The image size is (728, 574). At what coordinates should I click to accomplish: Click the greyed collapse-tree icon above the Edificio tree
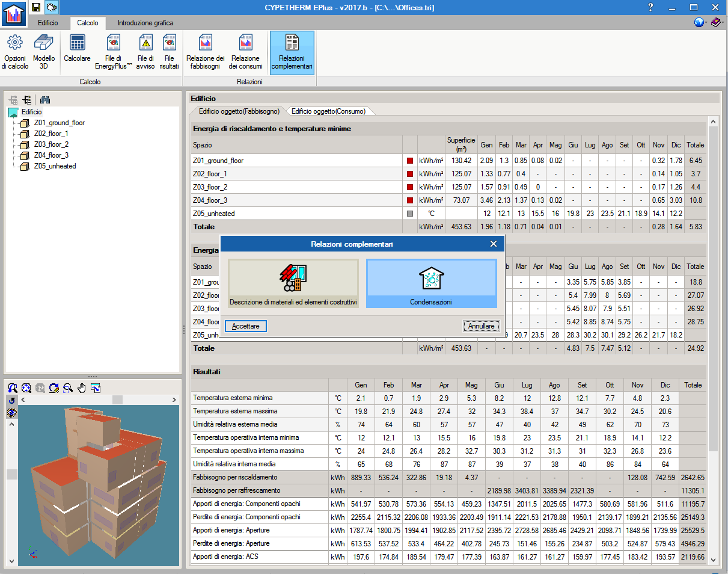pyautogui.click(x=14, y=100)
